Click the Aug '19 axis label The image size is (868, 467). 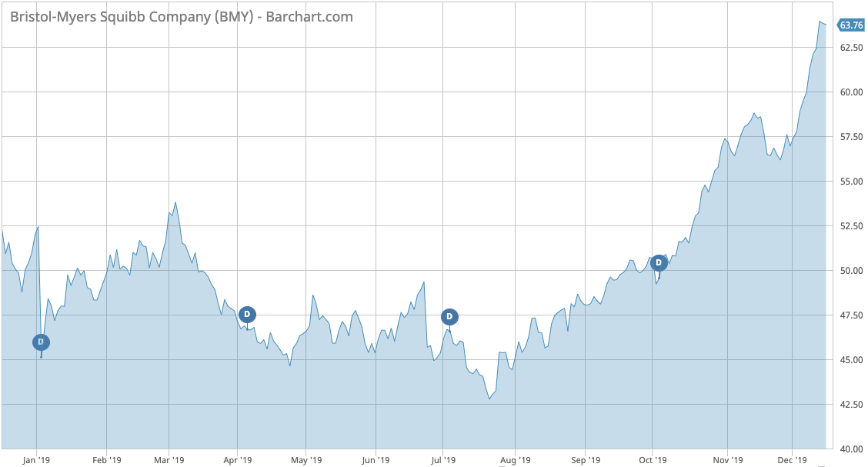[x=516, y=460]
